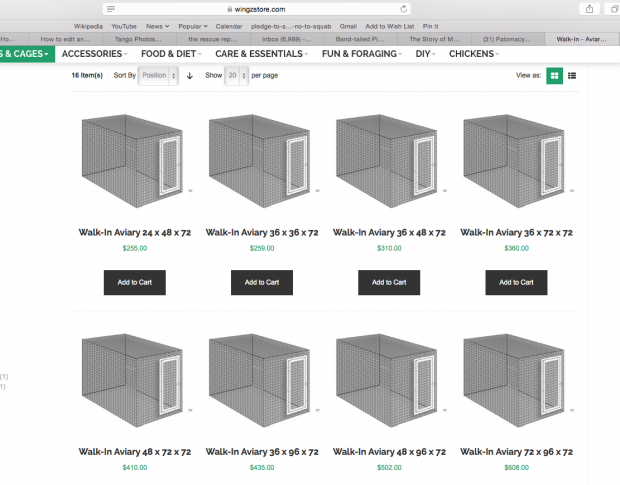
Task: Add Walk-In Aviary 36 x 36 x 72 to cart
Action: [262, 282]
